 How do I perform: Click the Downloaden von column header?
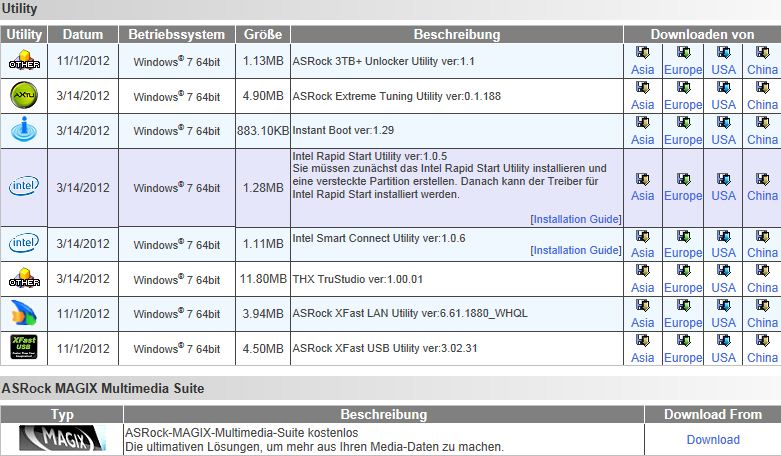pos(702,34)
